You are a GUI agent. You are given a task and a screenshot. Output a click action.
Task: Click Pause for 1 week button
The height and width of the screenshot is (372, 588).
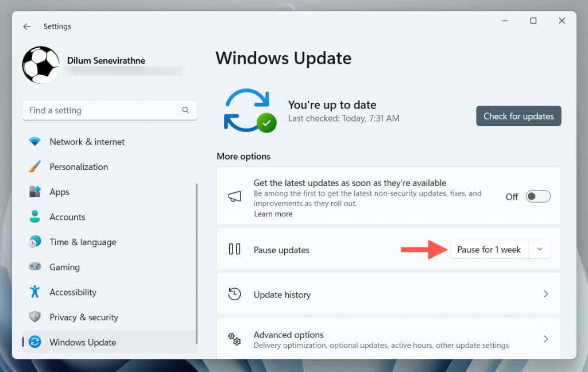489,249
